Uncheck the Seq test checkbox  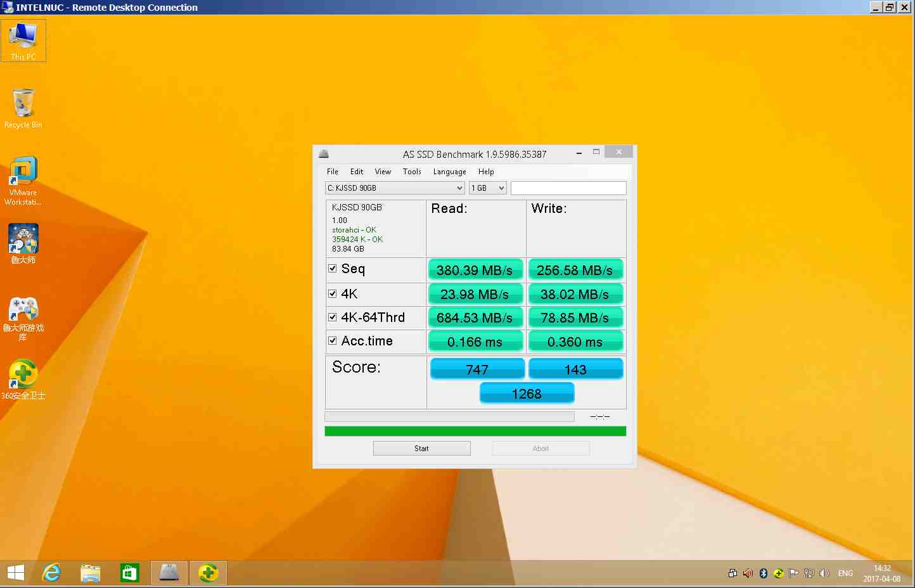pos(333,269)
